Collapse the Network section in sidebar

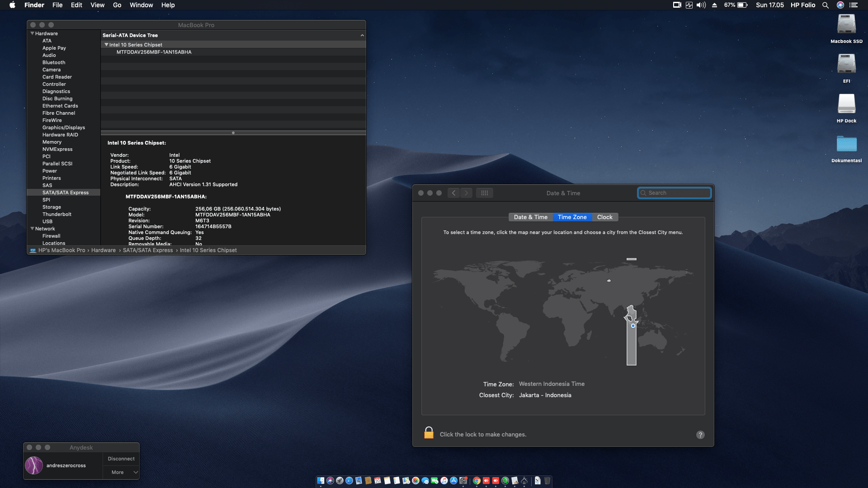tap(32, 229)
